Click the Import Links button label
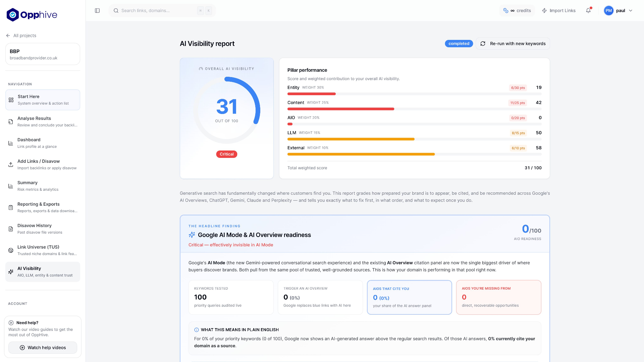Image resolution: width=644 pixels, height=362 pixels. pos(562,11)
